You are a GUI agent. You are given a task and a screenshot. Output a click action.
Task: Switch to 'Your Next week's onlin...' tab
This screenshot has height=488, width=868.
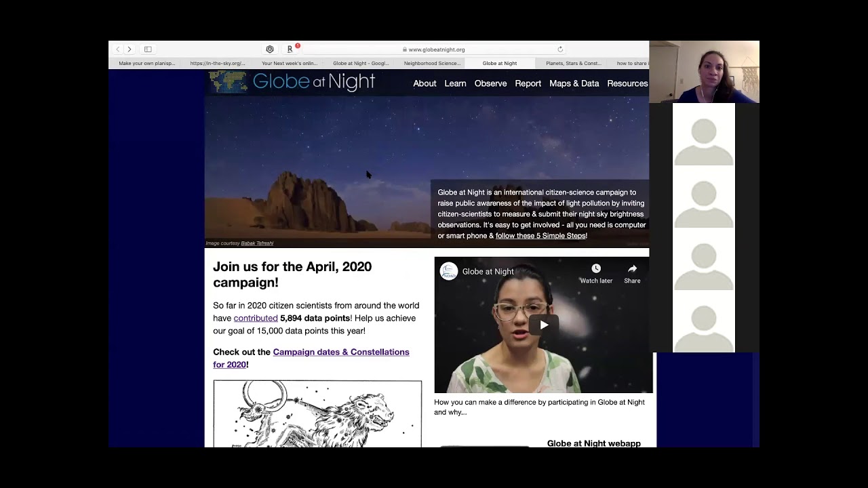click(290, 63)
